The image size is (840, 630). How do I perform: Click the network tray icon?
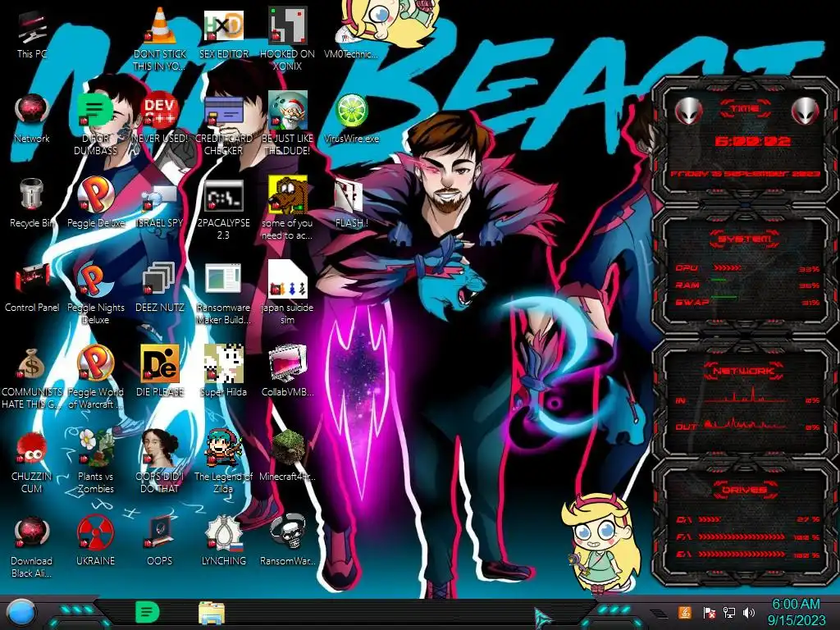pyautogui.click(x=729, y=612)
